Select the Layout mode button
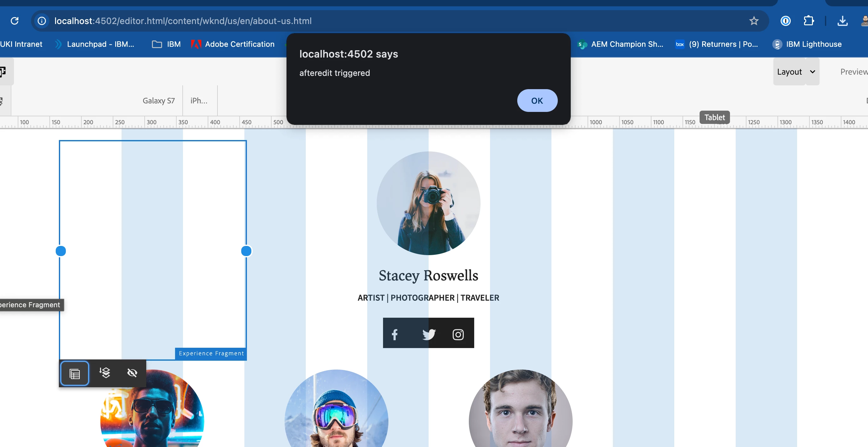The image size is (868, 447). (789, 72)
